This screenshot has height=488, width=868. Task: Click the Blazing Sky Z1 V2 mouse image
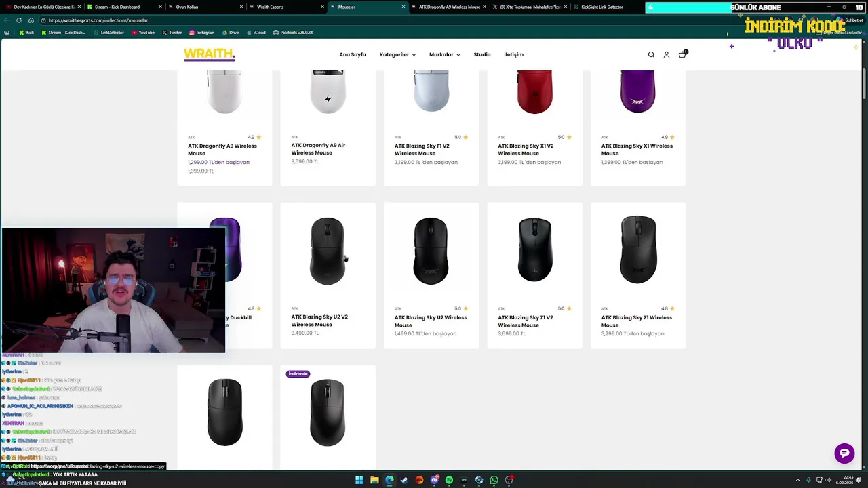pyautogui.click(x=534, y=249)
